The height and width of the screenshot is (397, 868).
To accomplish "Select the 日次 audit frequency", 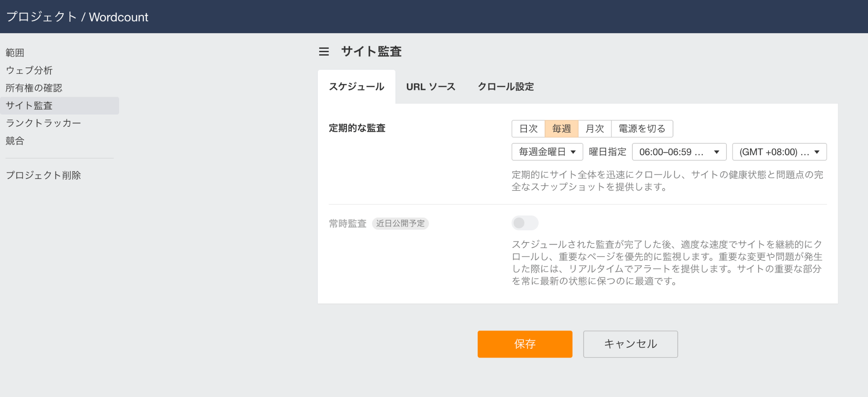I will (528, 129).
